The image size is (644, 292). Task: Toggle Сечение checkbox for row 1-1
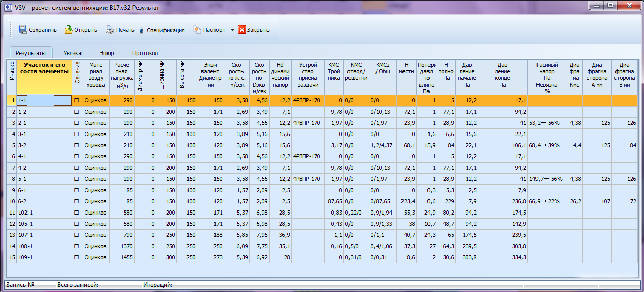pyautogui.click(x=77, y=101)
